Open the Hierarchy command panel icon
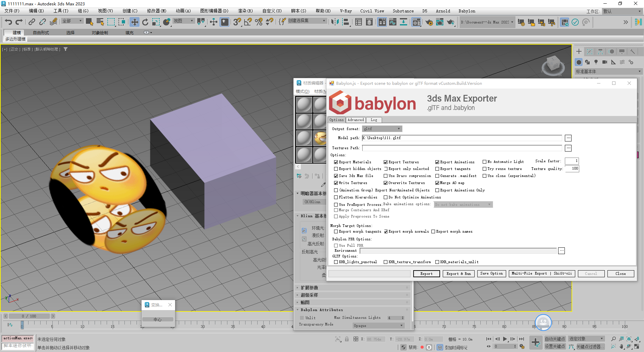The width and height of the screenshot is (644, 352). coord(600,51)
